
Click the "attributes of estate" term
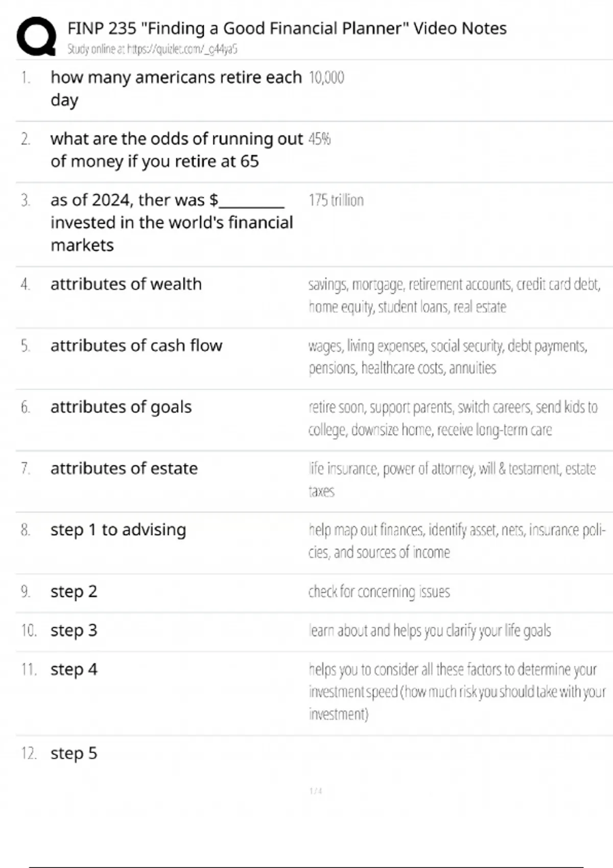(x=124, y=468)
